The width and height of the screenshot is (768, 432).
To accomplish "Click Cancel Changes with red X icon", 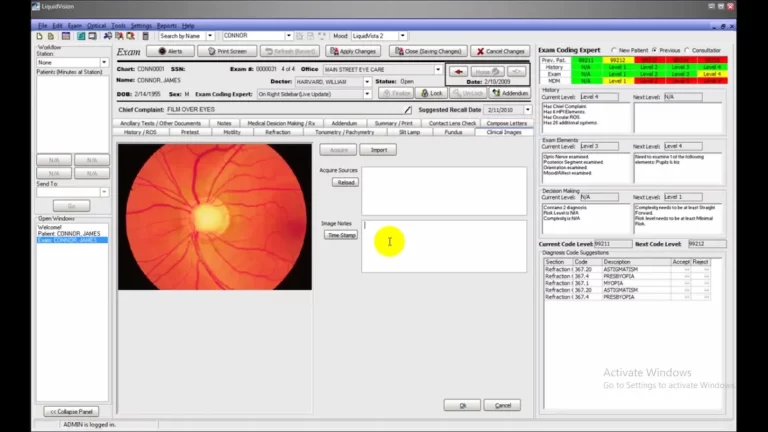I will point(501,51).
